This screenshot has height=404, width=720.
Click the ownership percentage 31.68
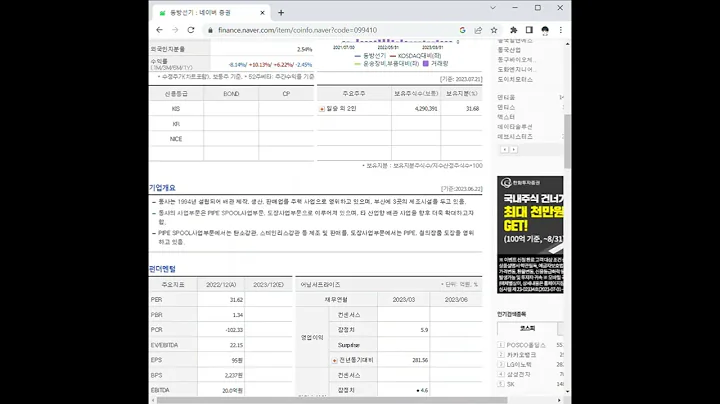(x=472, y=109)
